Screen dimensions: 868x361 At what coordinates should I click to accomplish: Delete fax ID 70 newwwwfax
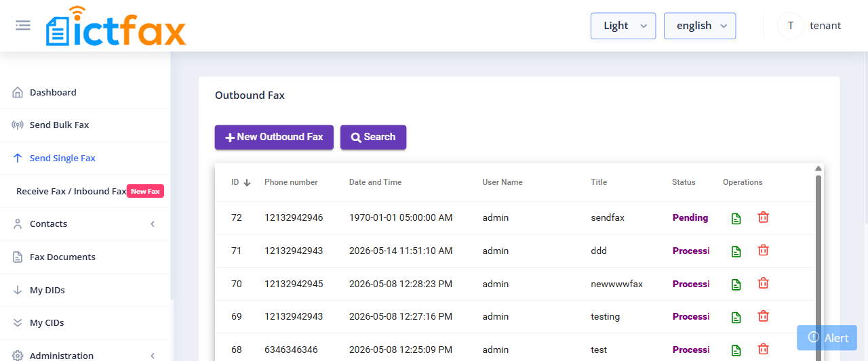764,284
